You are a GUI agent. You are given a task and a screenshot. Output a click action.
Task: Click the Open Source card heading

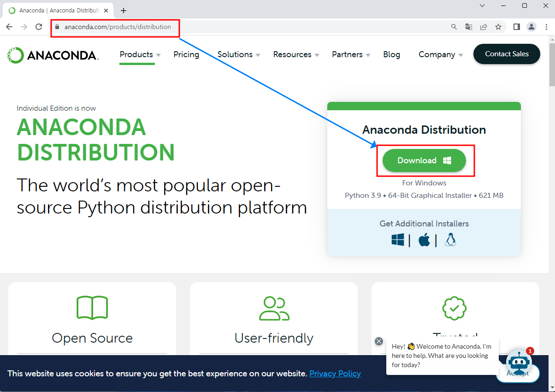pos(92,338)
